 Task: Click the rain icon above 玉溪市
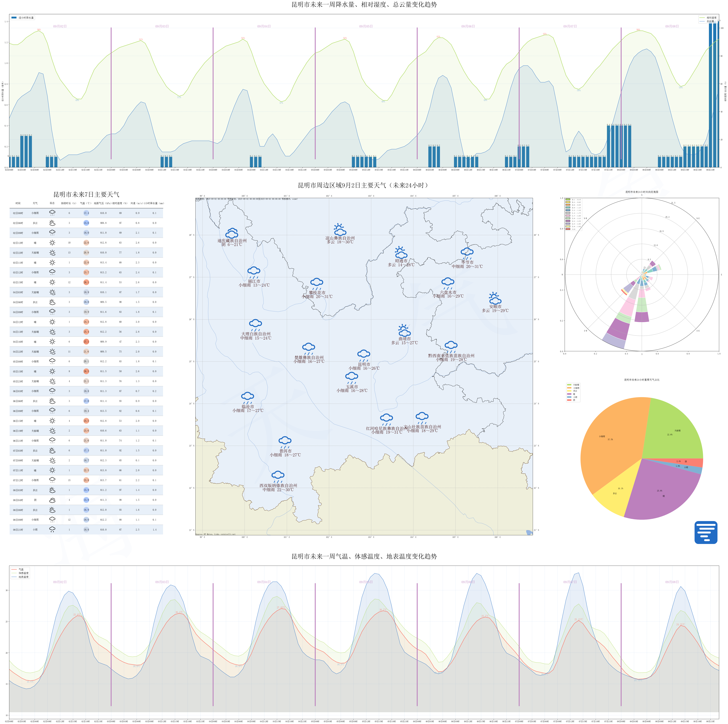pyautogui.click(x=352, y=378)
